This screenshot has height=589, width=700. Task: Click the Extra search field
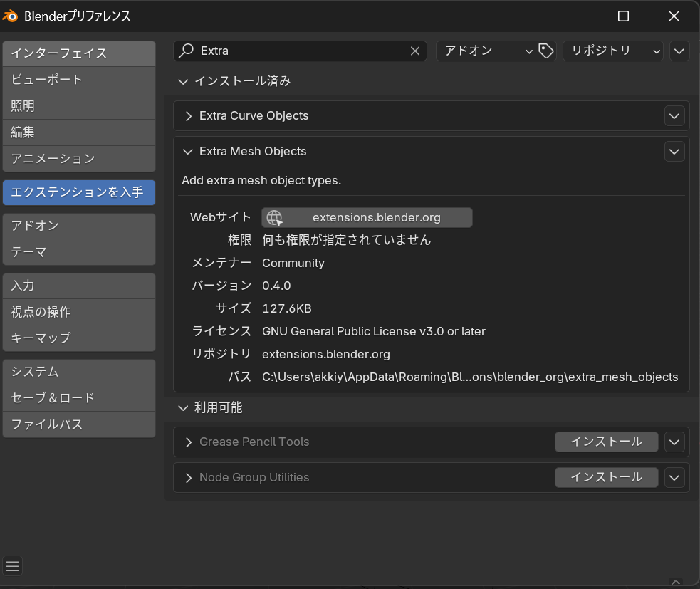[x=300, y=51]
